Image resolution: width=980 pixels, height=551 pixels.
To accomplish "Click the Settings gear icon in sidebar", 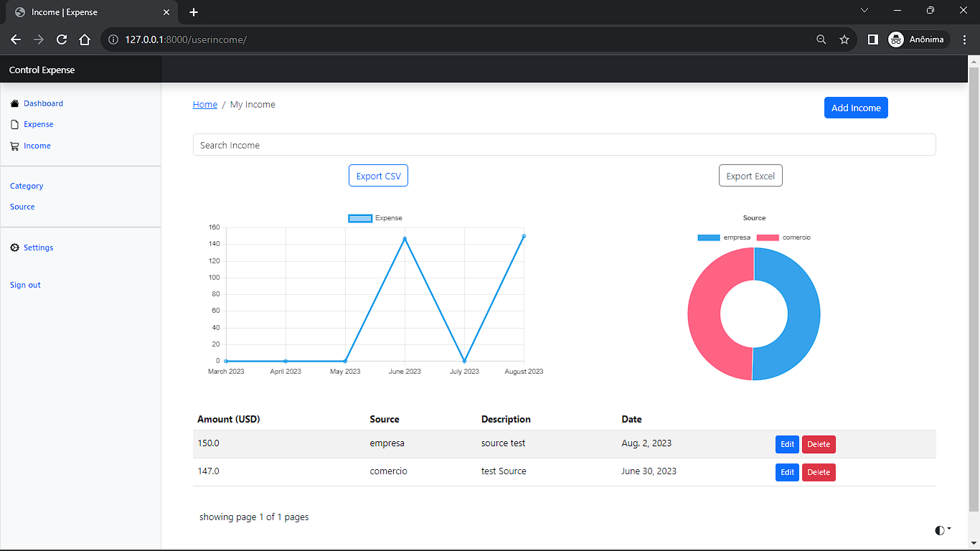I will tap(14, 248).
